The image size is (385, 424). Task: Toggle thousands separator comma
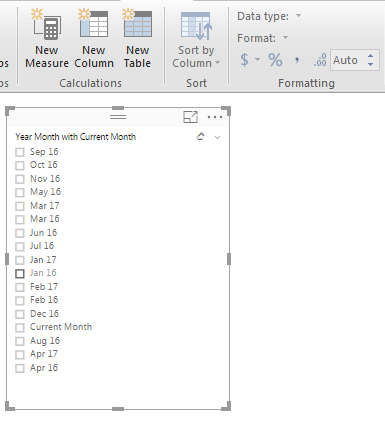click(x=297, y=60)
